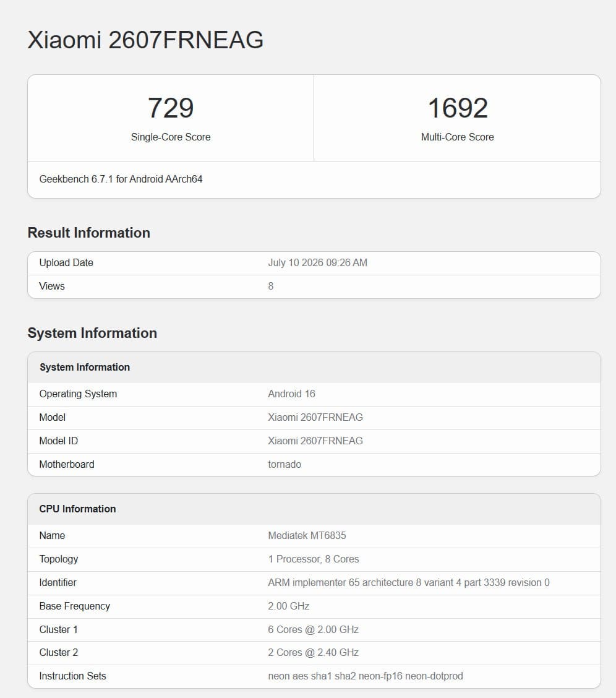Select 6 Cores @ 2.00 GHz value

coord(313,630)
